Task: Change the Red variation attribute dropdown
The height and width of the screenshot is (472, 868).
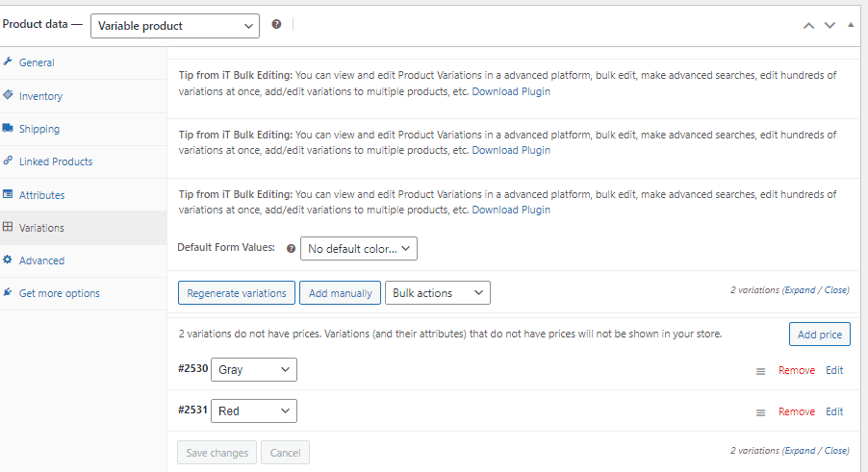Action: pyautogui.click(x=253, y=411)
